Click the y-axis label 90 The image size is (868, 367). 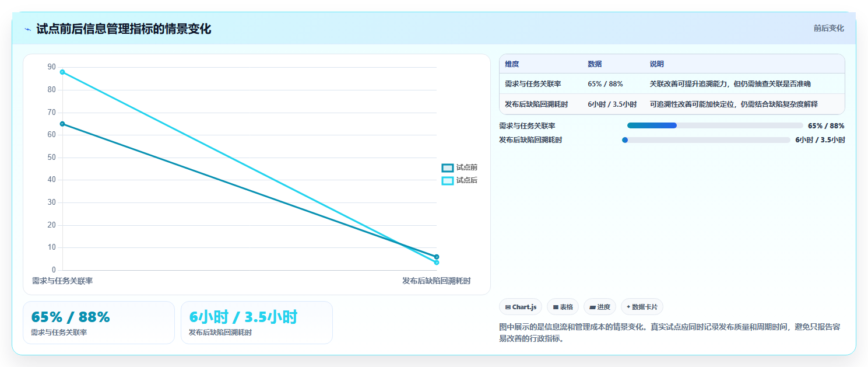tap(52, 67)
